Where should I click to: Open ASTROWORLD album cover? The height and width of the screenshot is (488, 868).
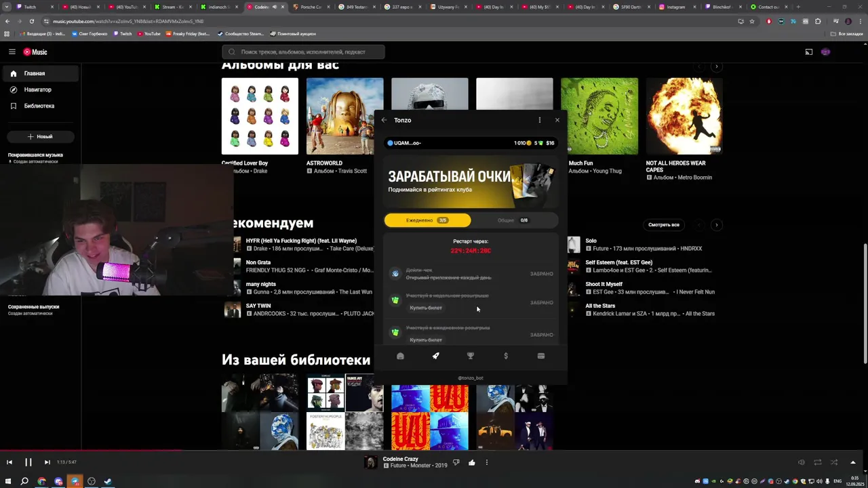pyautogui.click(x=344, y=116)
